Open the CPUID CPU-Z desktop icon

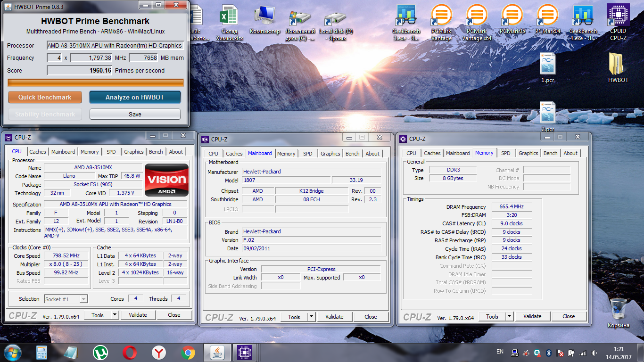[618, 22]
